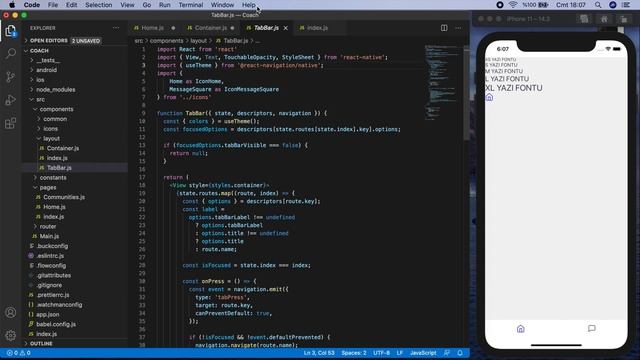This screenshot has height=360, width=640.
Task: Click simulator home toolbar button
Action: tap(604, 19)
